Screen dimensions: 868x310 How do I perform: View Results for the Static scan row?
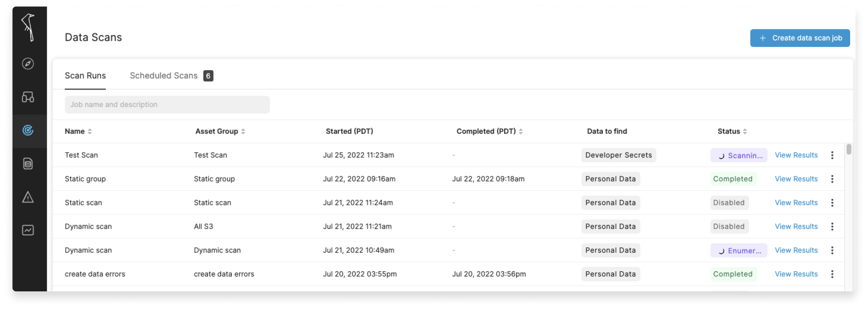coord(796,203)
